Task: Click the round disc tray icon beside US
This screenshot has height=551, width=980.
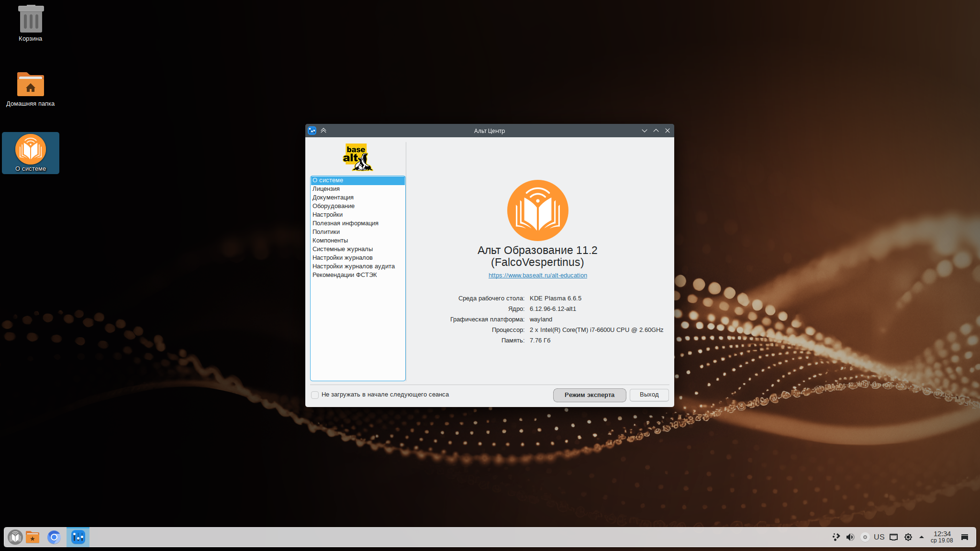Action: [865, 537]
